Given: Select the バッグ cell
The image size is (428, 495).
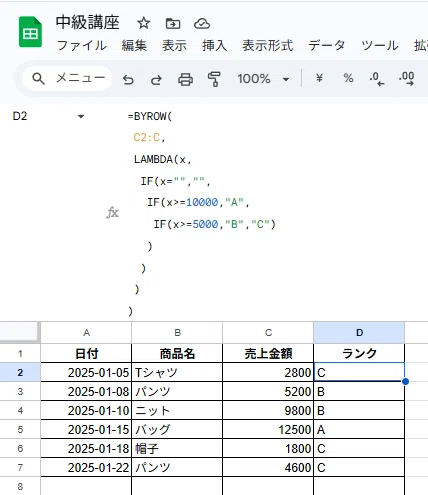Looking at the screenshot, I should tap(177, 429).
